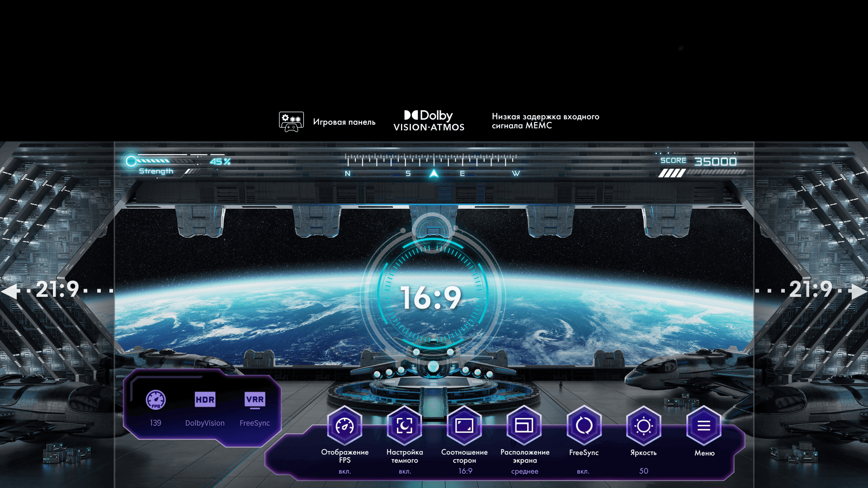The image size is (868, 488).
Task: Open the Меню hamburger icon
Action: click(x=704, y=426)
